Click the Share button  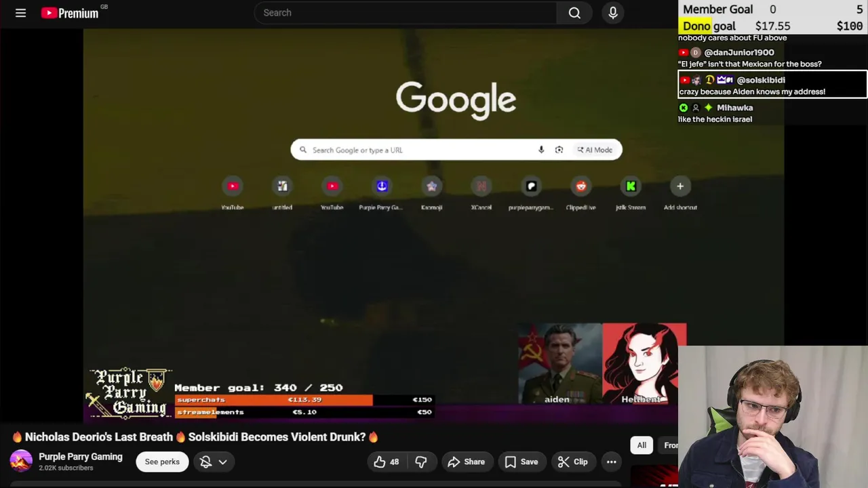pyautogui.click(x=466, y=462)
